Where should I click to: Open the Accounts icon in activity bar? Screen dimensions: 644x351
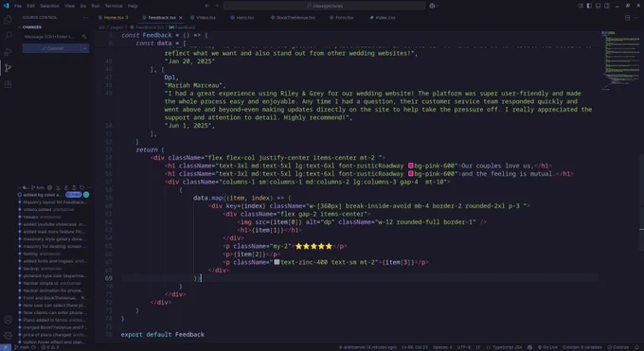coord(8,320)
